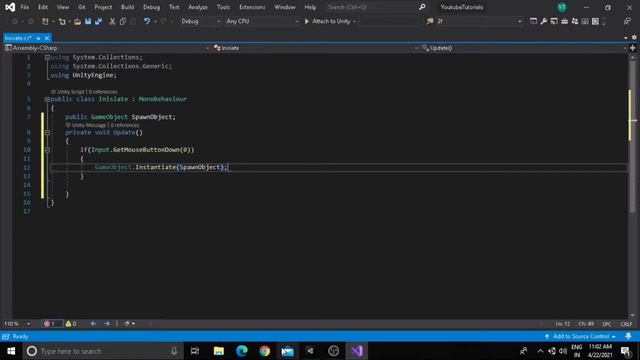Image resolution: width=640 pixels, height=360 pixels.
Task: Navigate backward with the left arrow
Action: [x=93, y=324]
